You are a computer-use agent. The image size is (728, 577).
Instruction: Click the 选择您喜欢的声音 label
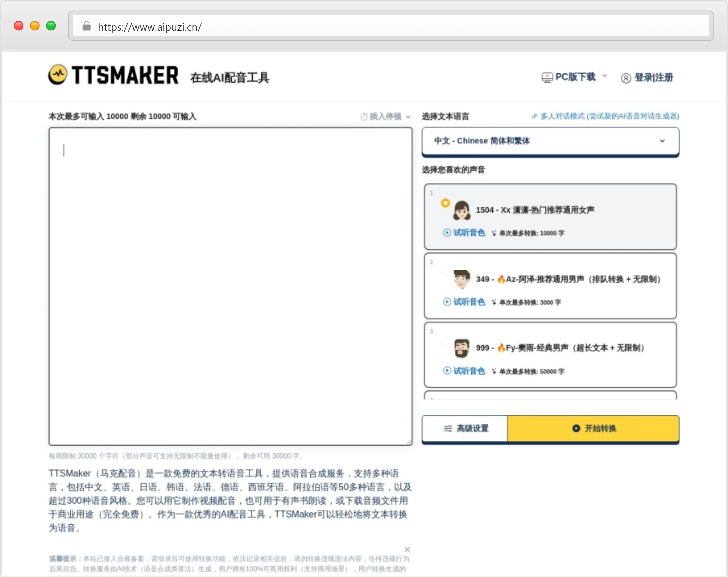(x=453, y=170)
